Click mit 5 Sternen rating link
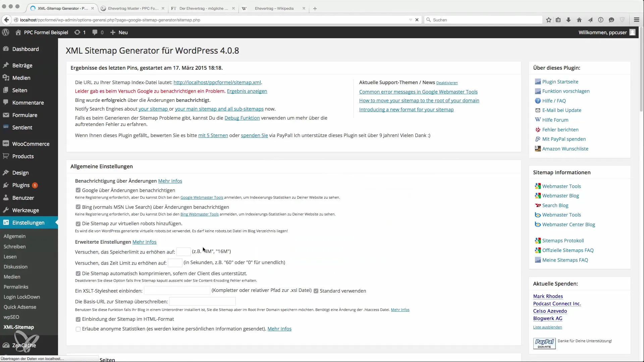Viewport: 644px width, 362px height. click(213, 135)
